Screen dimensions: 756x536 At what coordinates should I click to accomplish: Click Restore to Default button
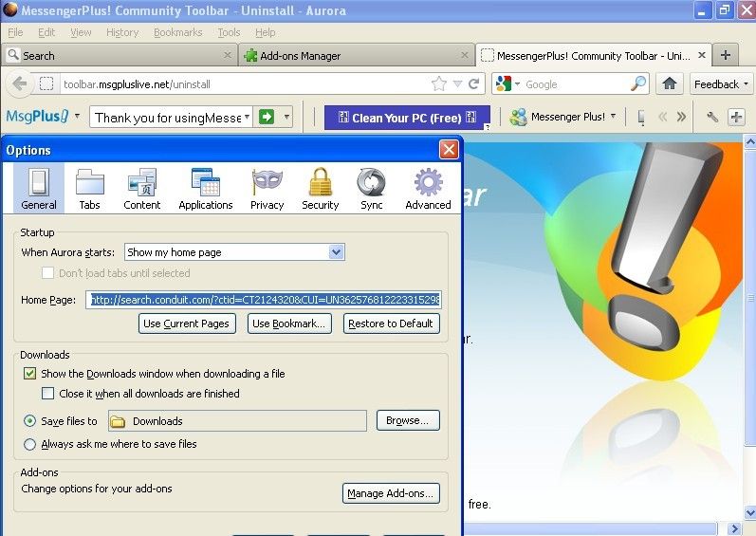[x=391, y=323]
